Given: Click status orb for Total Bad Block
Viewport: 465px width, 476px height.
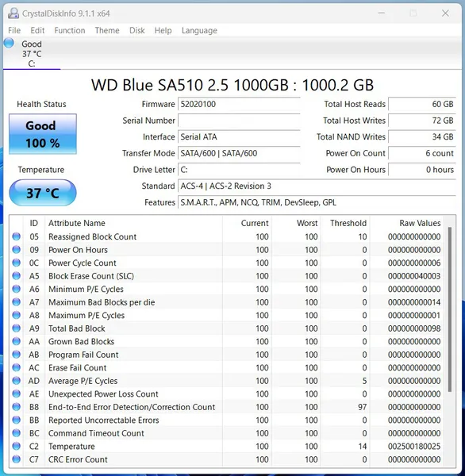Looking at the screenshot, I should click(17, 328).
